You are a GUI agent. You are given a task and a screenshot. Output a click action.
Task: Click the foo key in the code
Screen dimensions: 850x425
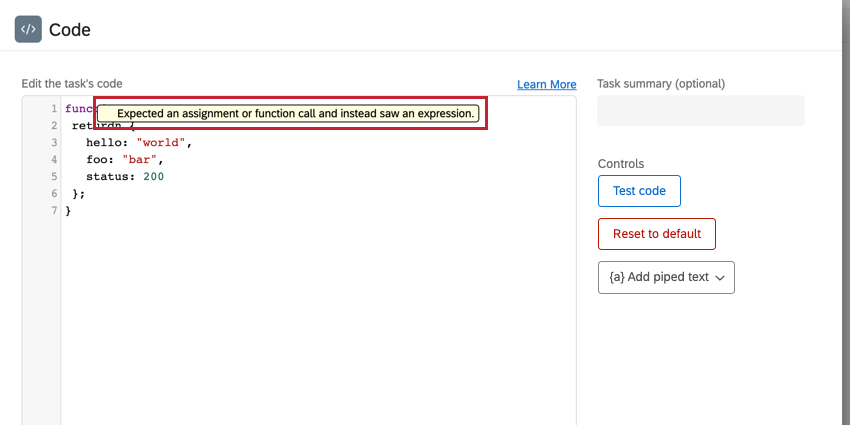pyautogui.click(x=97, y=159)
